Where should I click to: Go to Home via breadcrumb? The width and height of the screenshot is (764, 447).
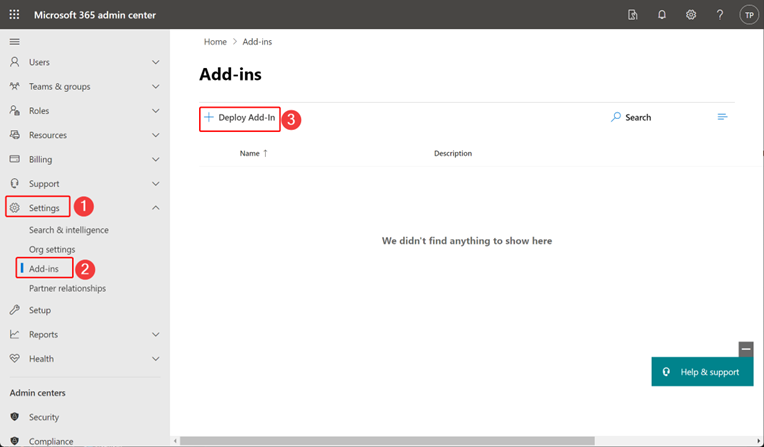coord(215,42)
